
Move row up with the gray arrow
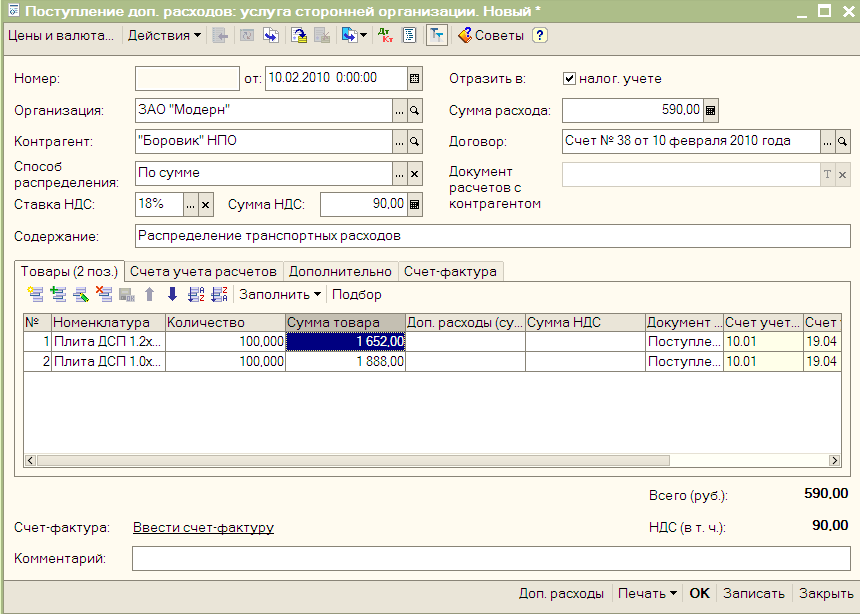click(x=149, y=295)
